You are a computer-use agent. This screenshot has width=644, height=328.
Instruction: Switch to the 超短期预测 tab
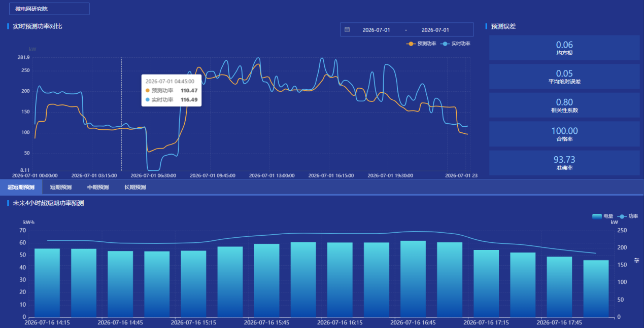[x=21, y=187]
